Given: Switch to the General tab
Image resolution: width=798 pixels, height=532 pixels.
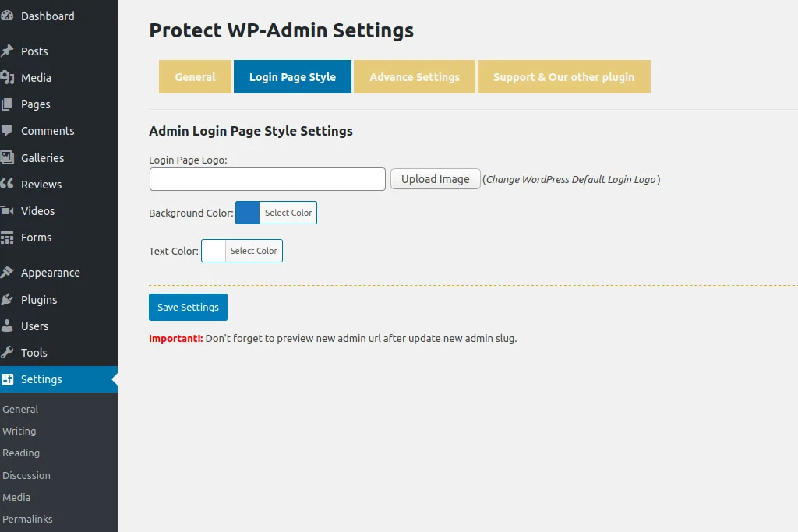Looking at the screenshot, I should 194,76.
